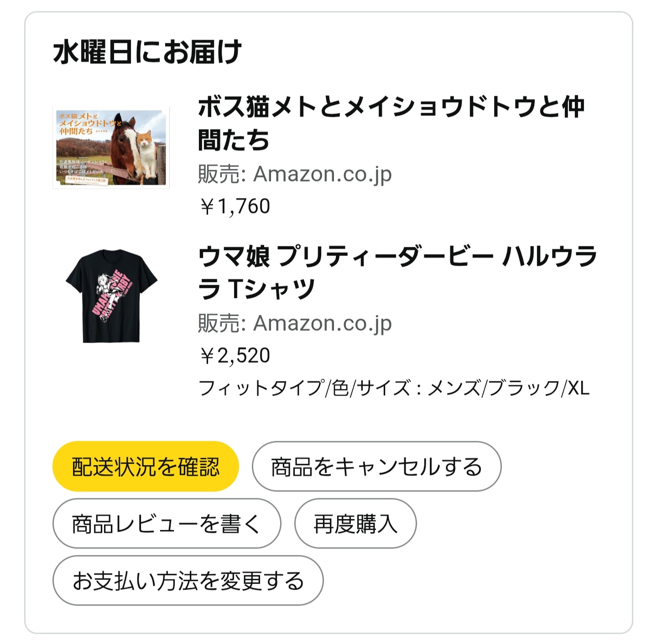The height and width of the screenshot is (644, 657).
Task: Open the ボス猫メトとメイショウドトウと仲間たち title link
Action: coord(391,123)
